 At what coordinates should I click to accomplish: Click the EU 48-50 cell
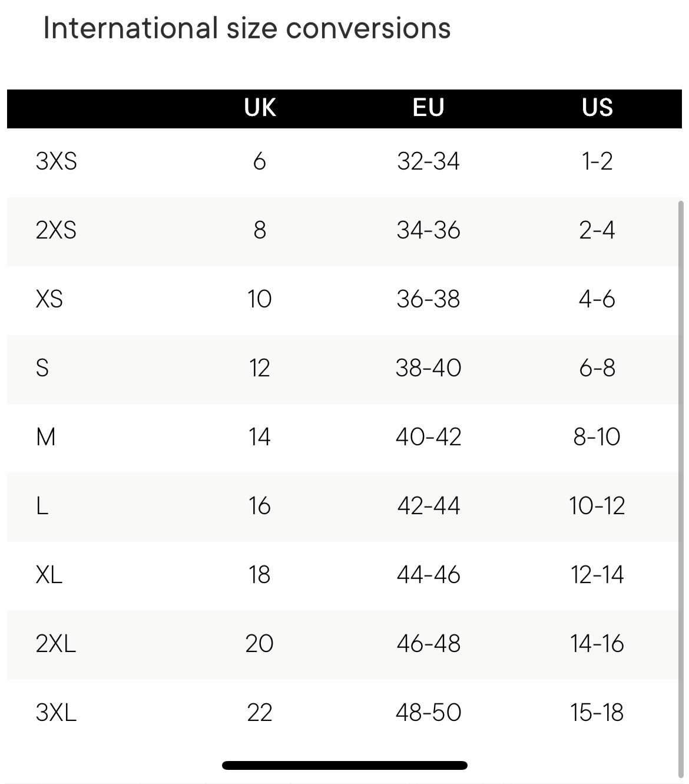tap(428, 712)
